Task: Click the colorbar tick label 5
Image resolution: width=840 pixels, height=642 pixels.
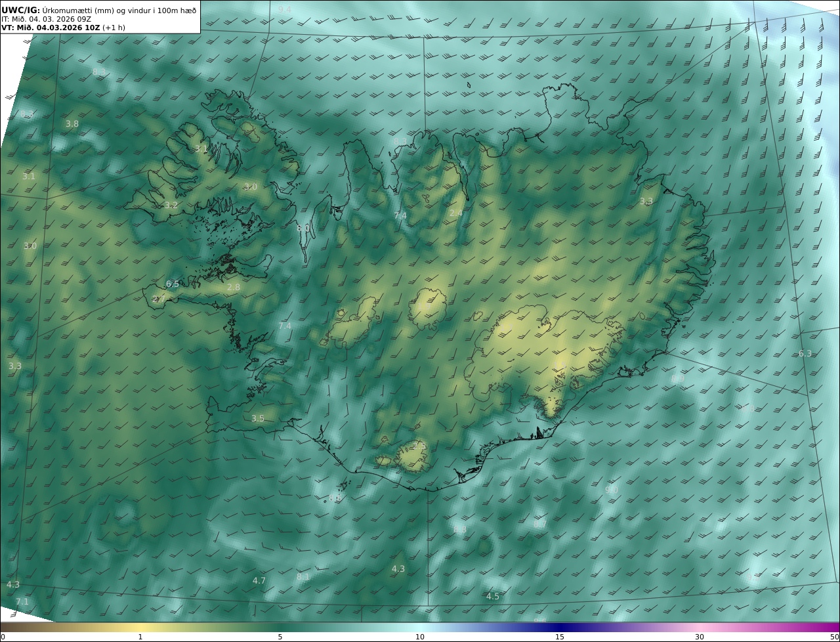Action: pos(280,637)
